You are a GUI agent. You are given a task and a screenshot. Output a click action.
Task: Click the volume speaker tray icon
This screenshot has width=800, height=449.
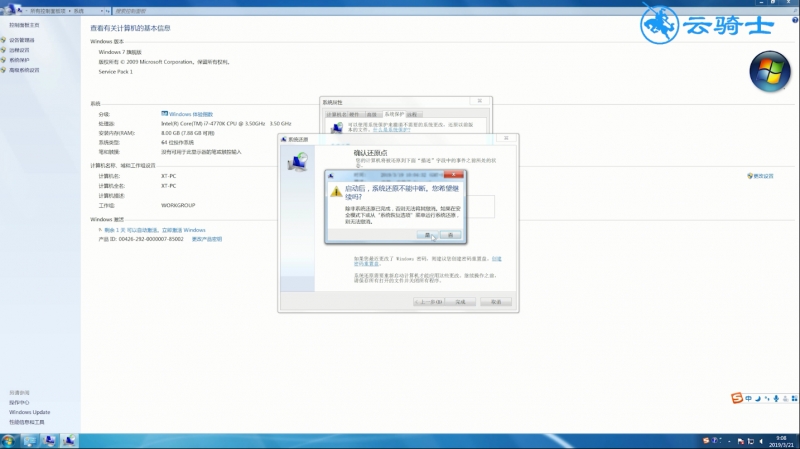click(761, 441)
